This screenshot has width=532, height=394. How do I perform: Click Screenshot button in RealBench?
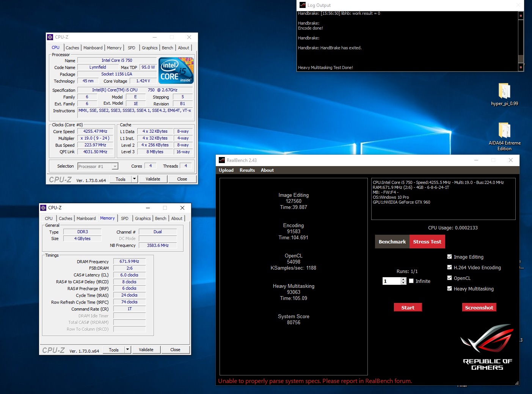point(479,308)
